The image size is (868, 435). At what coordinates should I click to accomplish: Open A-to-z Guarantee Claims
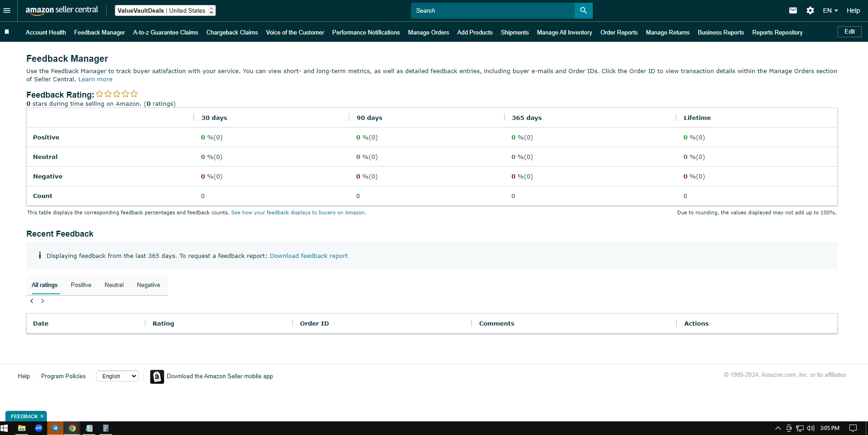tap(165, 32)
